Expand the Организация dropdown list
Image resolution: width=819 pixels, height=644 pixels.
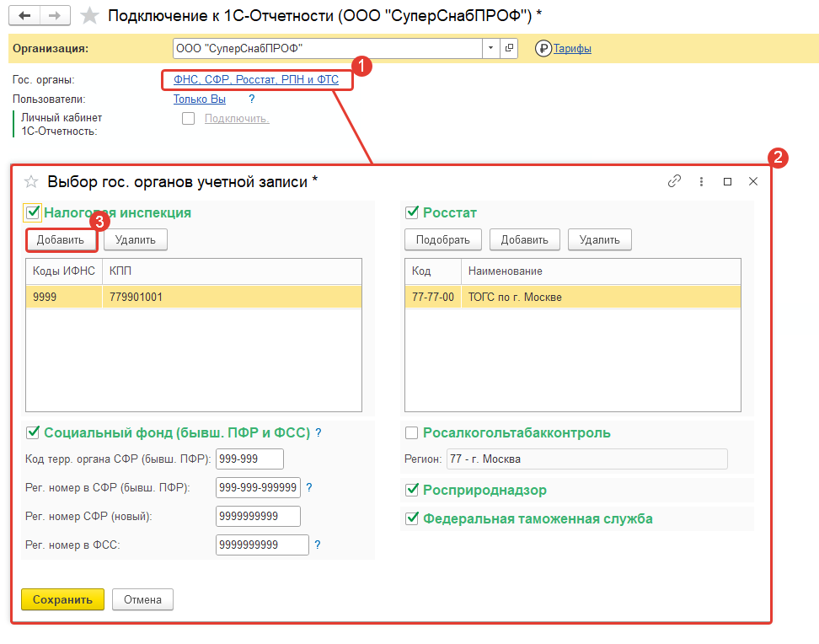click(490, 49)
